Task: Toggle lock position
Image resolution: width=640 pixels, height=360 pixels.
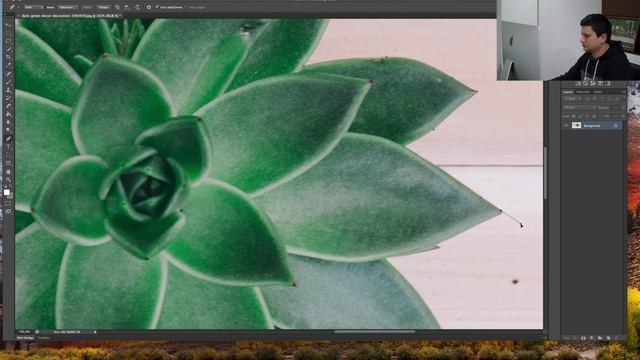Action: [587, 116]
